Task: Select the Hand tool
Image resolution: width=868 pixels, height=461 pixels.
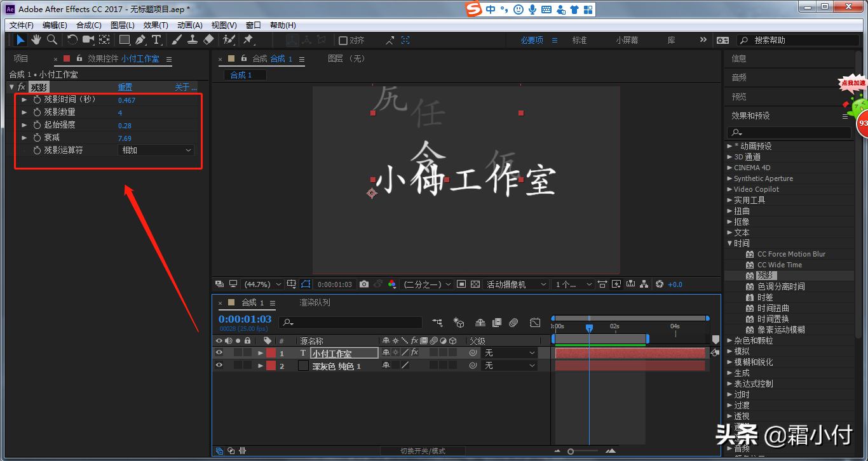Action: tap(36, 40)
